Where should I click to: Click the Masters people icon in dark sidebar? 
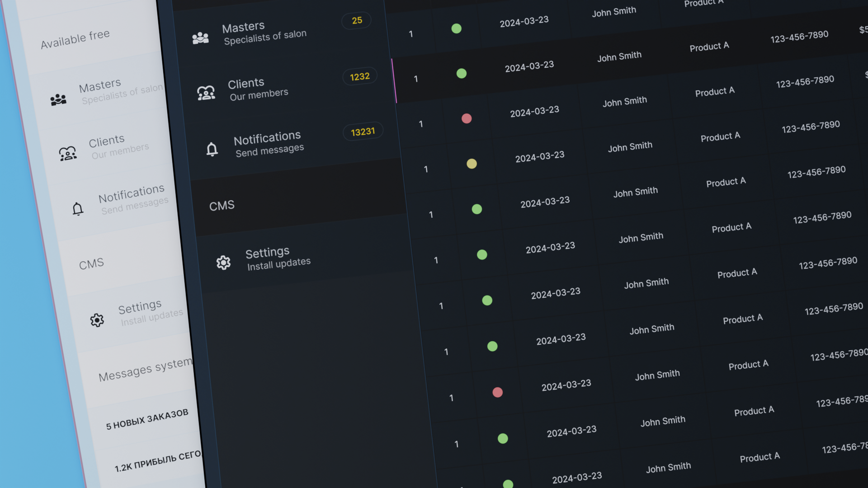click(200, 38)
